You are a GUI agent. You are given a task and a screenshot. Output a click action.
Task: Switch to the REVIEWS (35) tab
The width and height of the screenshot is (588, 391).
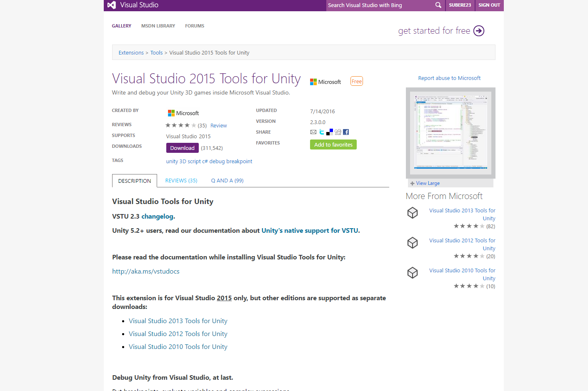[181, 181]
